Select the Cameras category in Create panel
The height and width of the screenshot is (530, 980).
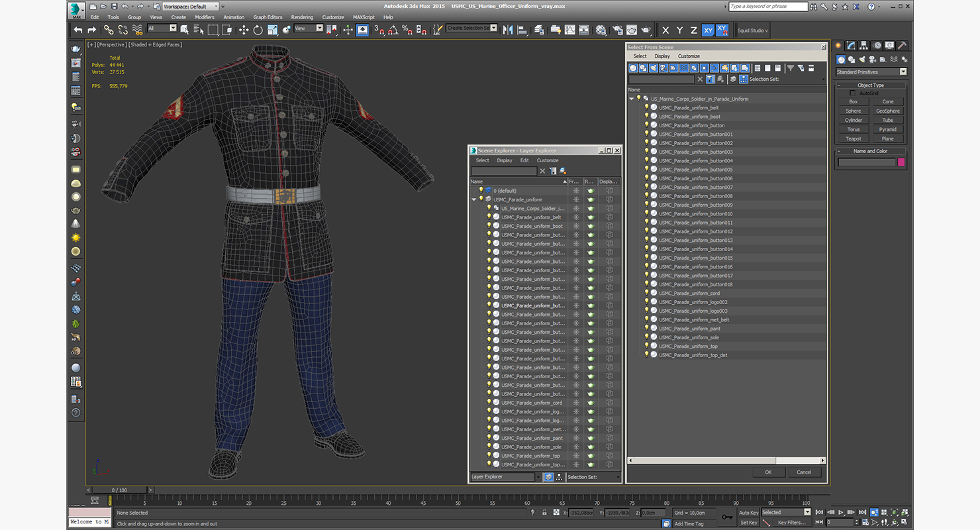click(871, 60)
